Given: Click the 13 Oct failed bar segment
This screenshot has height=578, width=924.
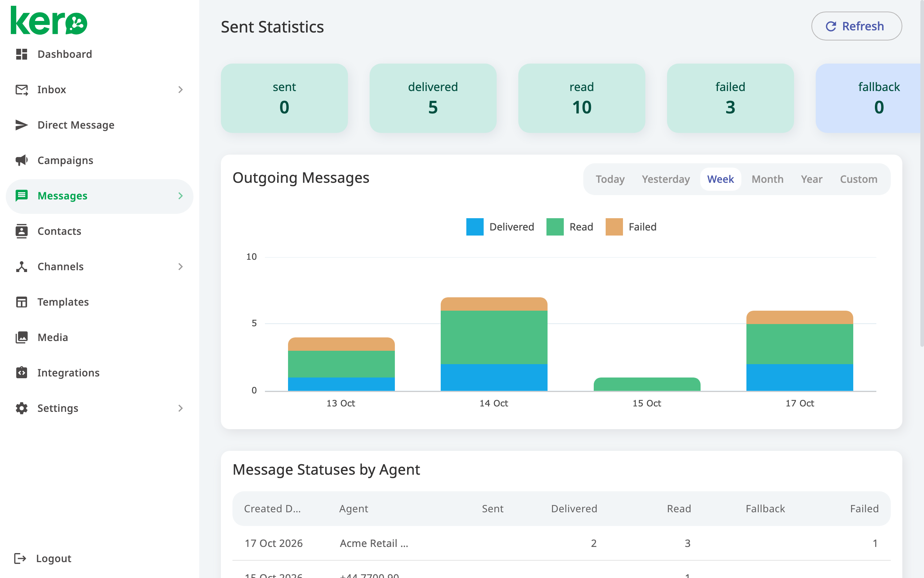Looking at the screenshot, I should (x=341, y=344).
